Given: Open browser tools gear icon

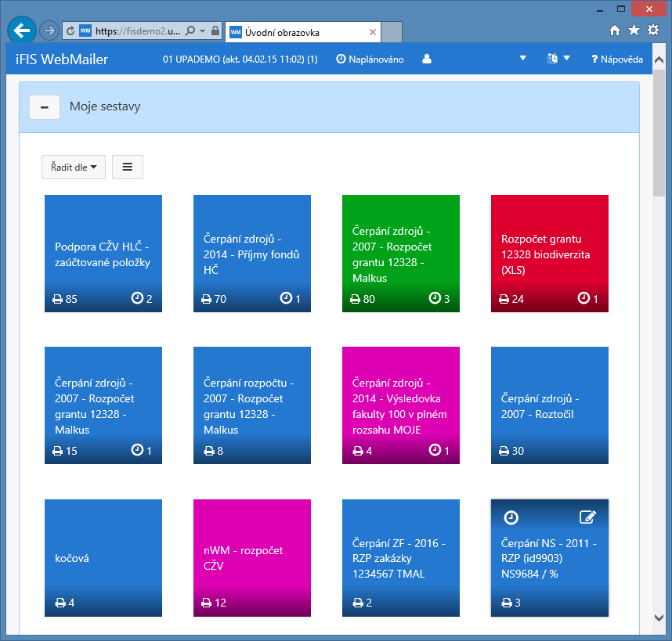Looking at the screenshot, I should [653, 30].
